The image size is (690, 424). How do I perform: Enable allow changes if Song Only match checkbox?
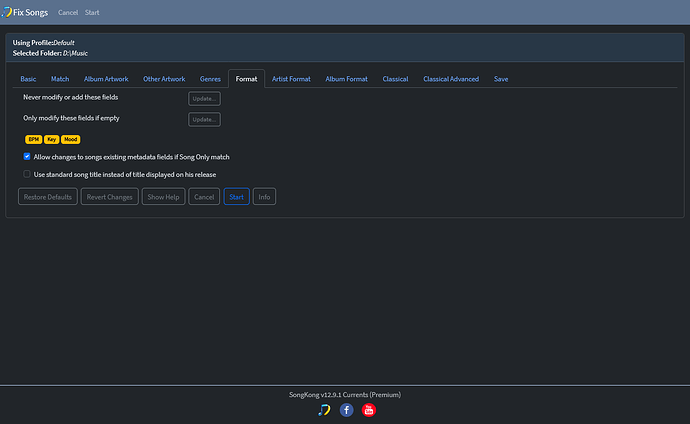point(27,157)
